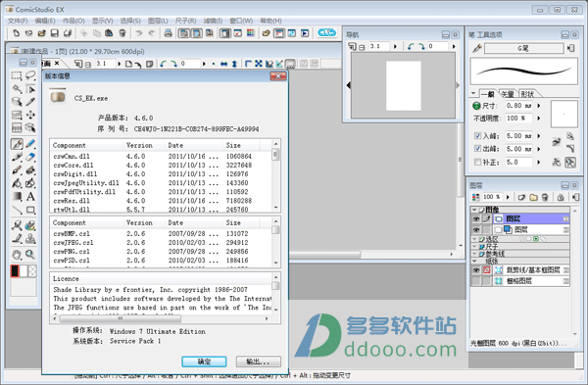The image size is (588, 385).
Task: Select the zoom magnifier tool
Action: click(x=30, y=255)
